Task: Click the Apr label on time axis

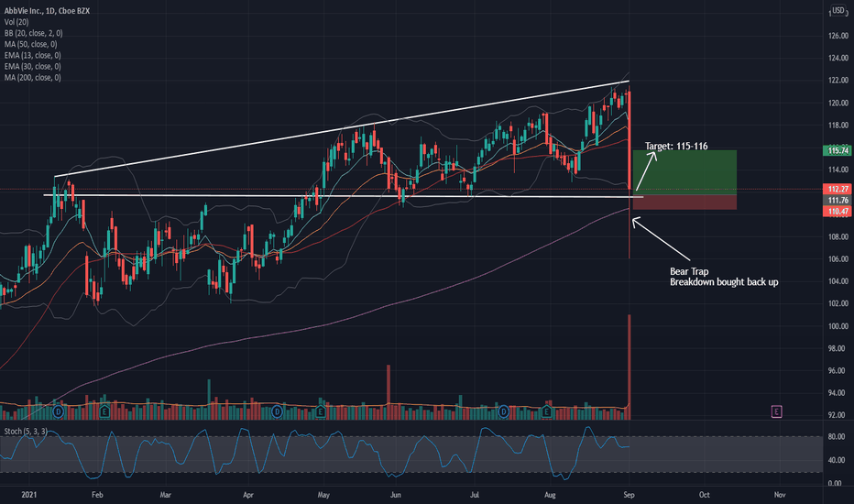Action: pos(247,495)
